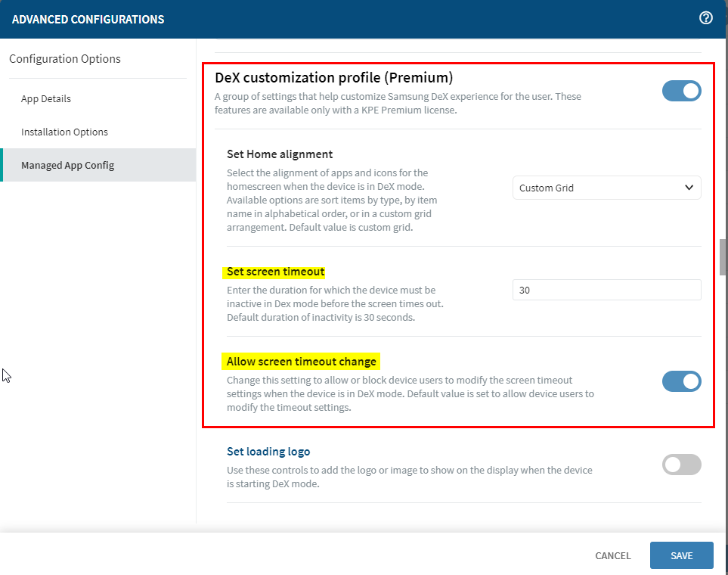Viewport: 728px width, 575px height.
Task: Enable the Set loading logo switch
Action: pos(681,465)
